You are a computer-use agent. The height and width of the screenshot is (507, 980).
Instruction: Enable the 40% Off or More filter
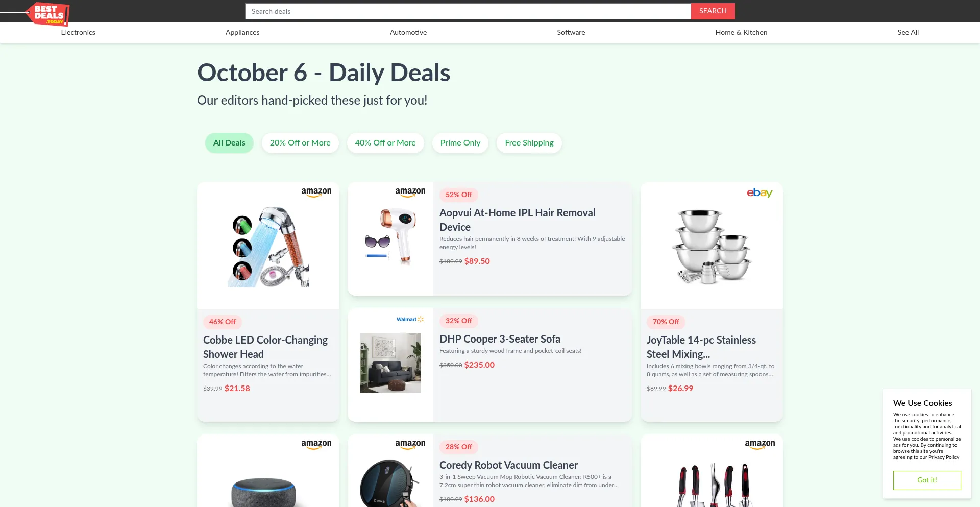(x=385, y=143)
